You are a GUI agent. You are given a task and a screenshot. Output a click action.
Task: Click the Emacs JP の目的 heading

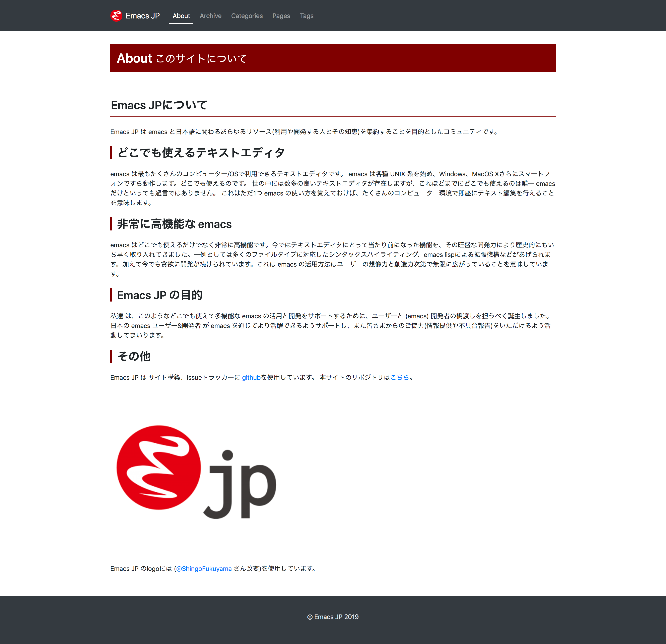point(160,295)
